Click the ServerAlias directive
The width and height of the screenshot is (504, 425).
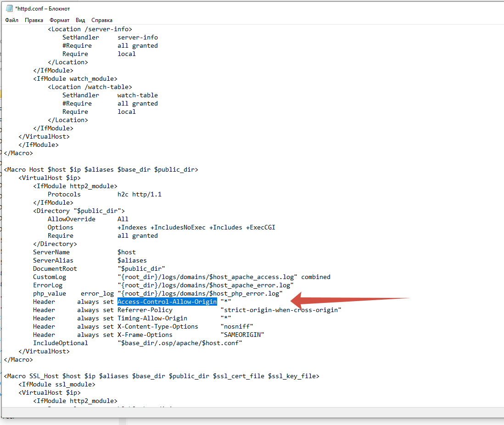53,260
